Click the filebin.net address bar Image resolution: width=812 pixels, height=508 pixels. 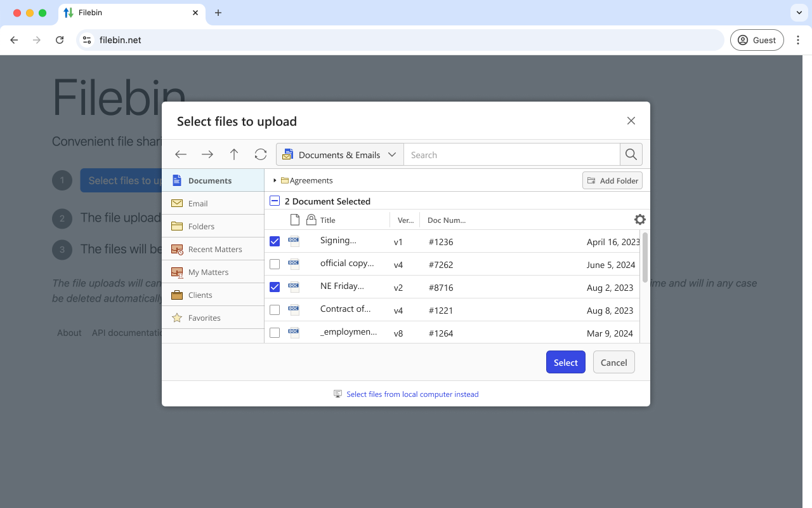tap(400, 40)
